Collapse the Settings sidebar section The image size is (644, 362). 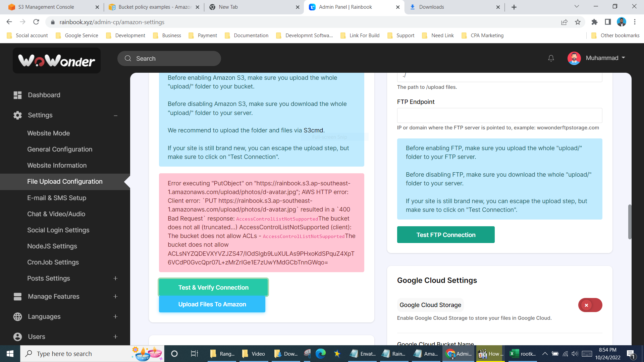[115, 116]
